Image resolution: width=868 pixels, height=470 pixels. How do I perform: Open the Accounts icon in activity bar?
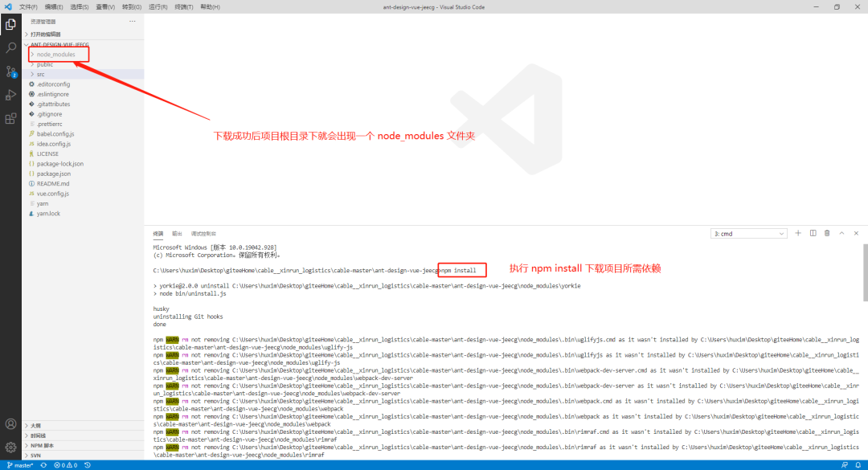coord(10,424)
